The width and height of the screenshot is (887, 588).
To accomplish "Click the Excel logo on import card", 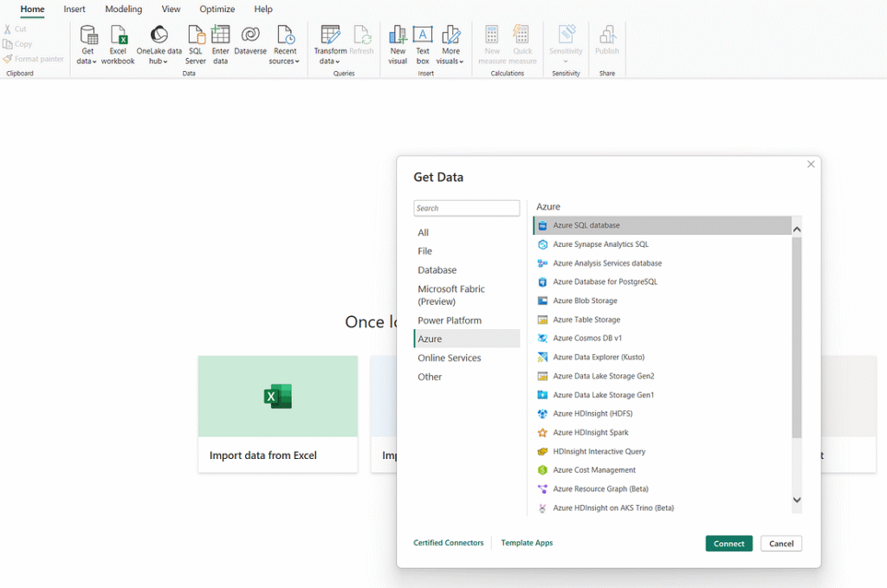I will point(278,397).
